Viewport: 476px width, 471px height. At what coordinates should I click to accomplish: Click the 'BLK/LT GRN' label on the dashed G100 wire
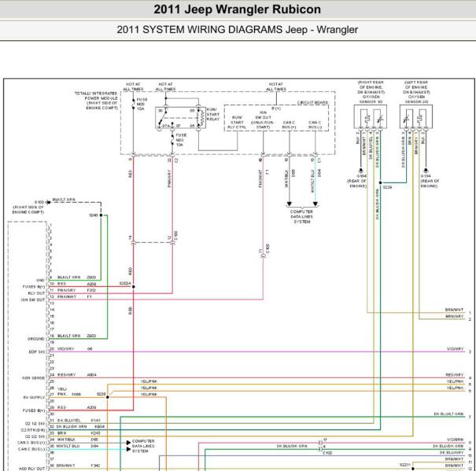coord(64,200)
